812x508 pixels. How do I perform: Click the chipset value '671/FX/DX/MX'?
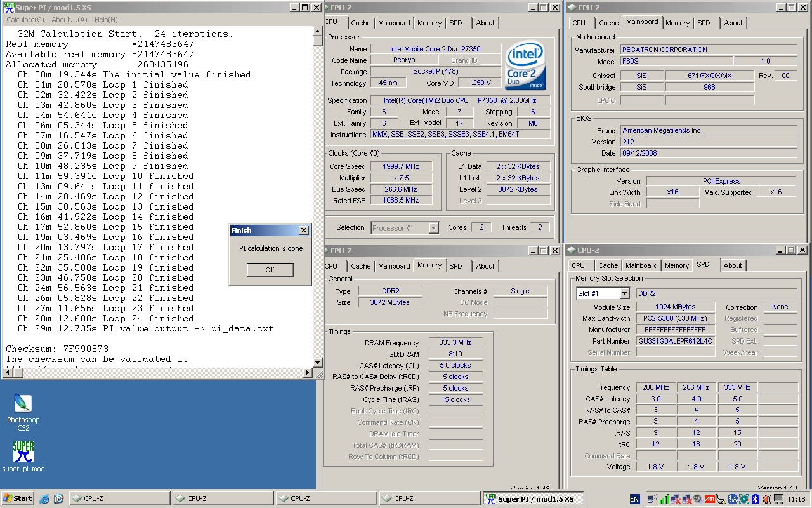click(x=709, y=76)
